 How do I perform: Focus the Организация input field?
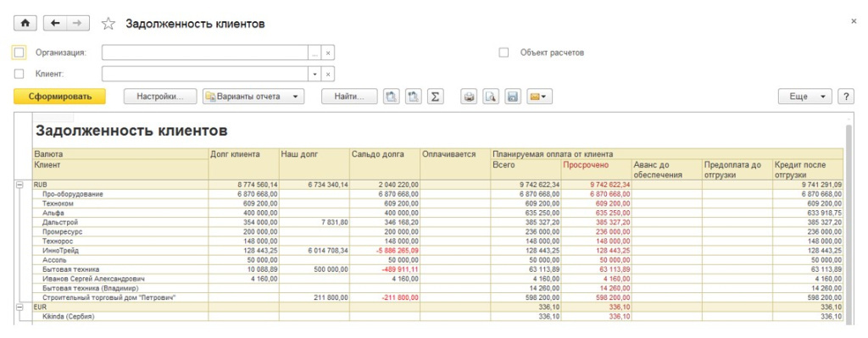click(205, 53)
